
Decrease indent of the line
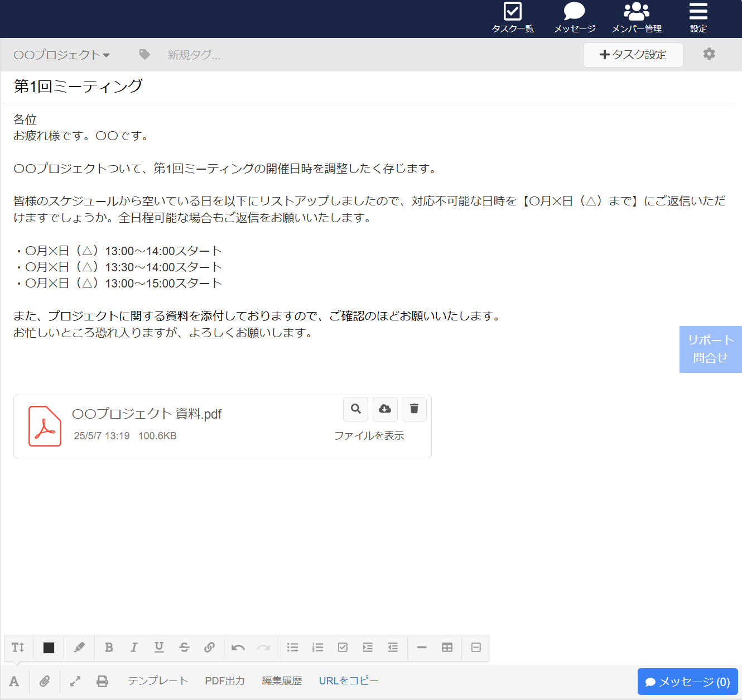point(393,648)
